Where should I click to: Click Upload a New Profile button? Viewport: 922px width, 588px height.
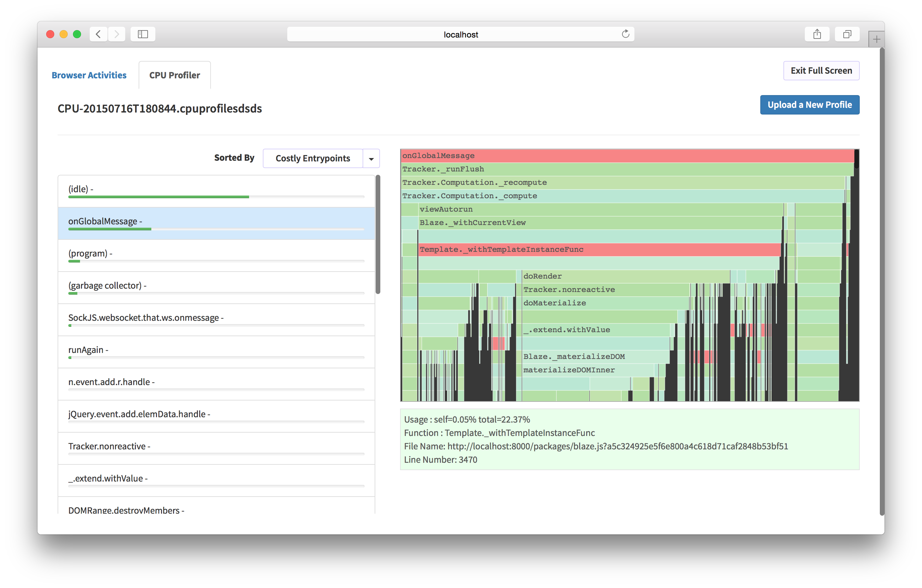tap(810, 104)
